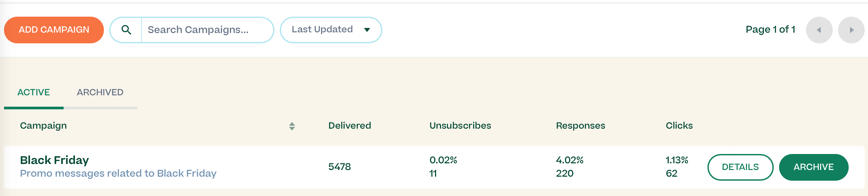The height and width of the screenshot is (196, 868).
Task: Archive the Black Friday campaign
Action: point(813,167)
